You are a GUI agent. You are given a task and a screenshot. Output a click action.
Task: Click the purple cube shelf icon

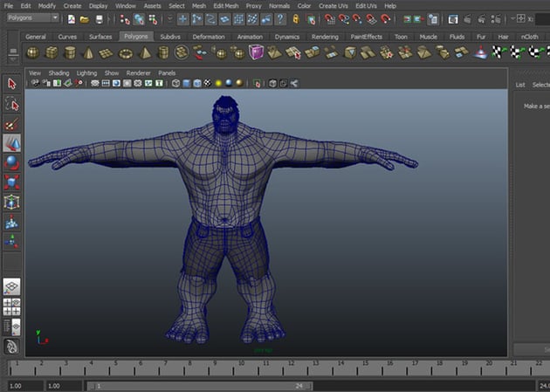click(256, 52)
